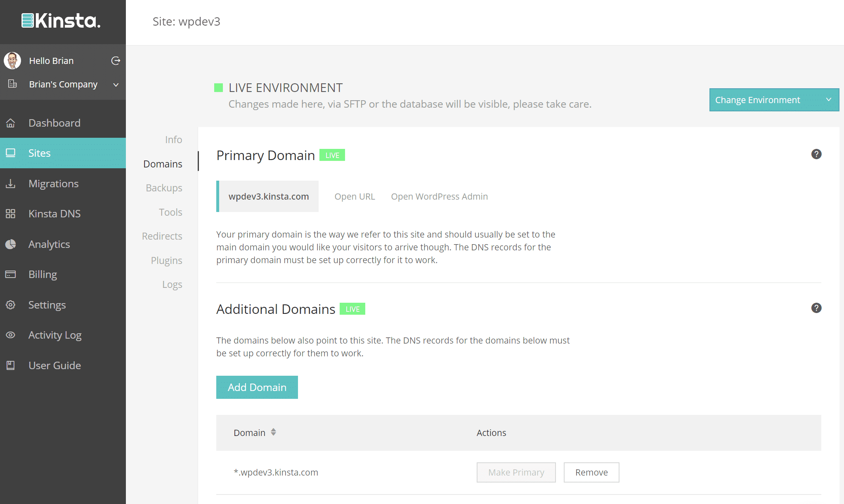Open the Dashboard menu item

tap(63, 123)
